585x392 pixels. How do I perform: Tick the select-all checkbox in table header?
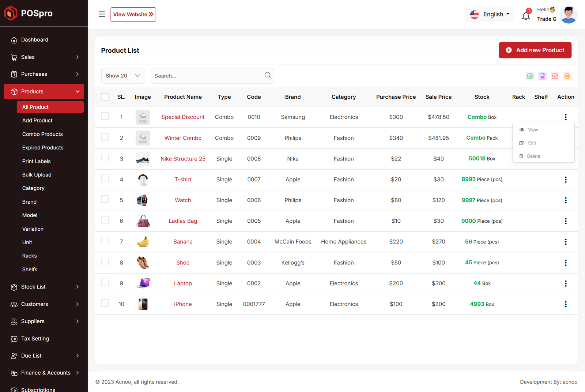[105, 97]
